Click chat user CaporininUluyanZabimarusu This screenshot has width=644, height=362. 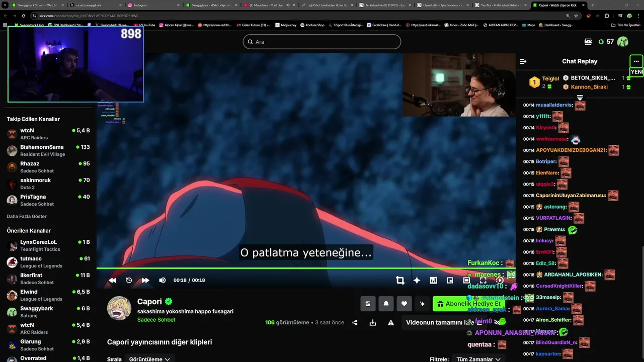(x=571, y=196)
